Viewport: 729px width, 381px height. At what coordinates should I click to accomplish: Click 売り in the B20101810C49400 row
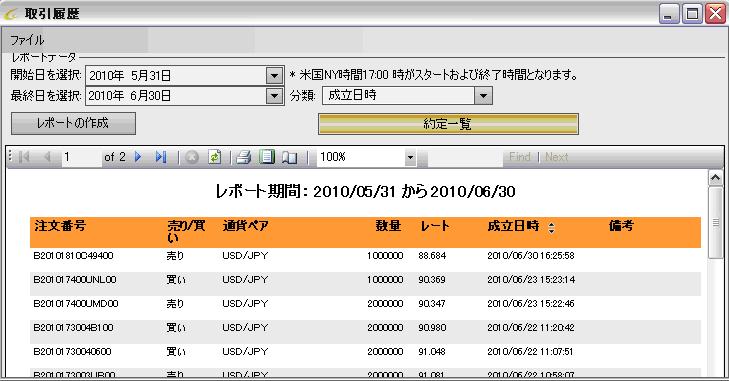175,256
